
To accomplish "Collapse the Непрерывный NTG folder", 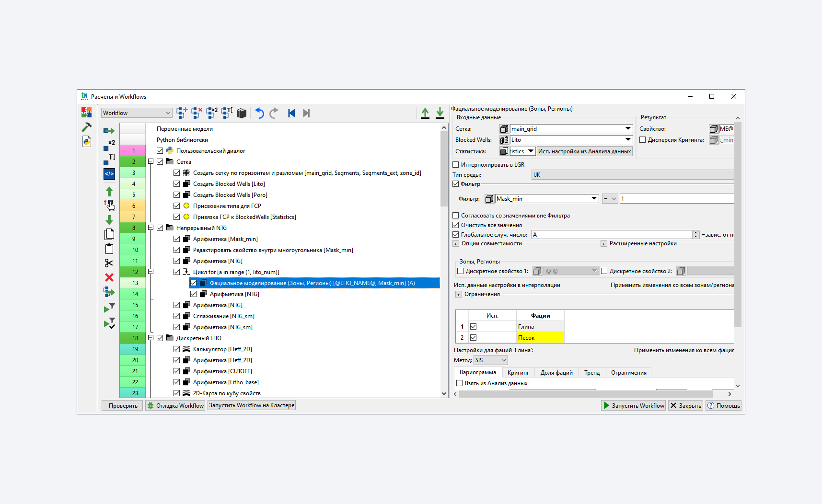I will [151, 228].
